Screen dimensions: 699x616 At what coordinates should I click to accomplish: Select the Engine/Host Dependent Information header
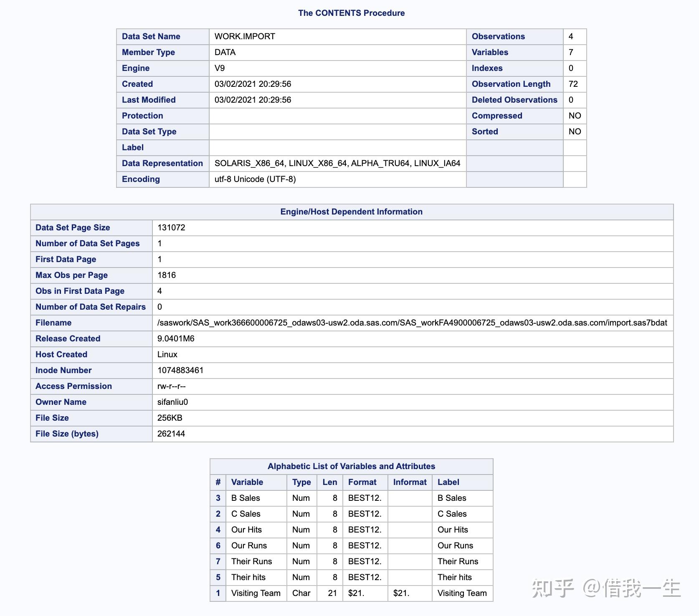(x=351, y=212)
